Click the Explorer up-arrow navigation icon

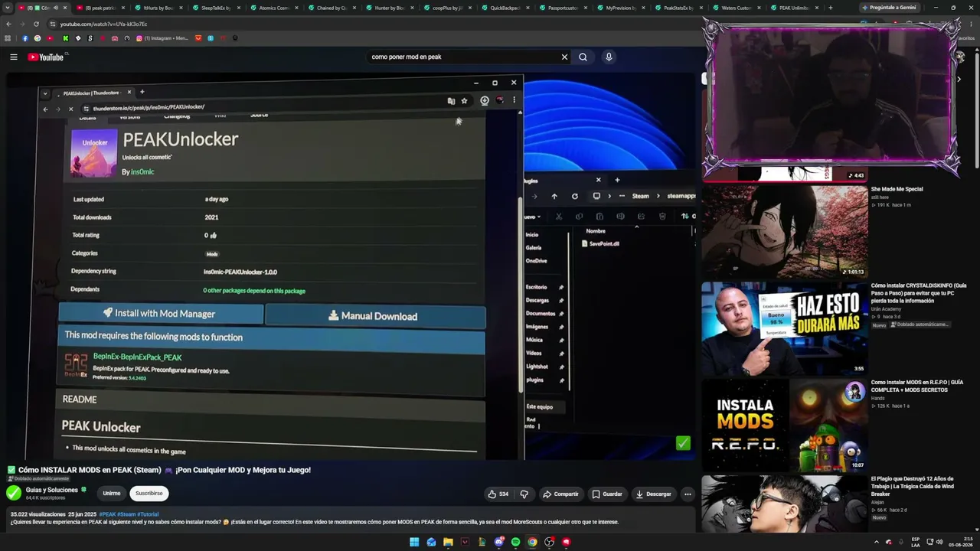click(x=554, y=196)
